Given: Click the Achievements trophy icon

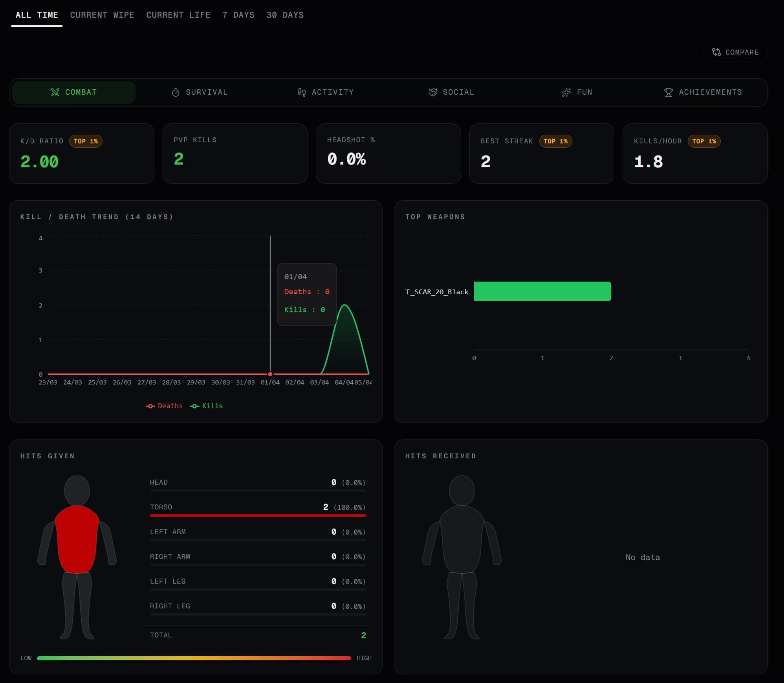Looking at the screenshot, I should point(669,92).
